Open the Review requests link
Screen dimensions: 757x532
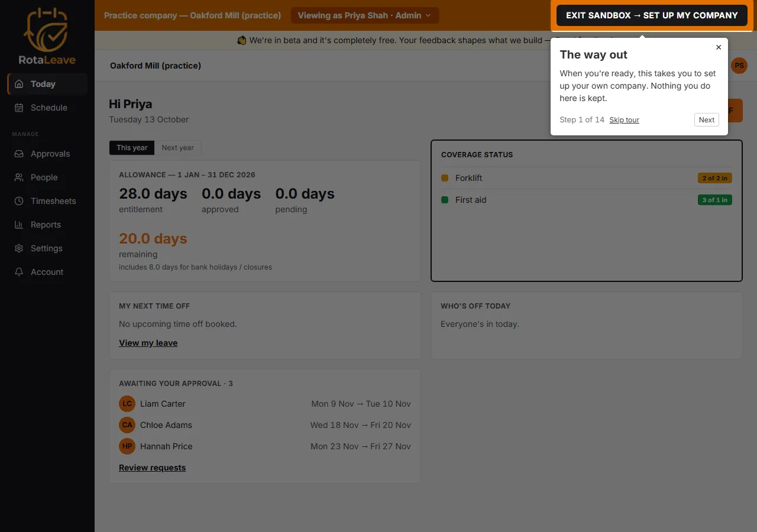(x=153, y=468)
